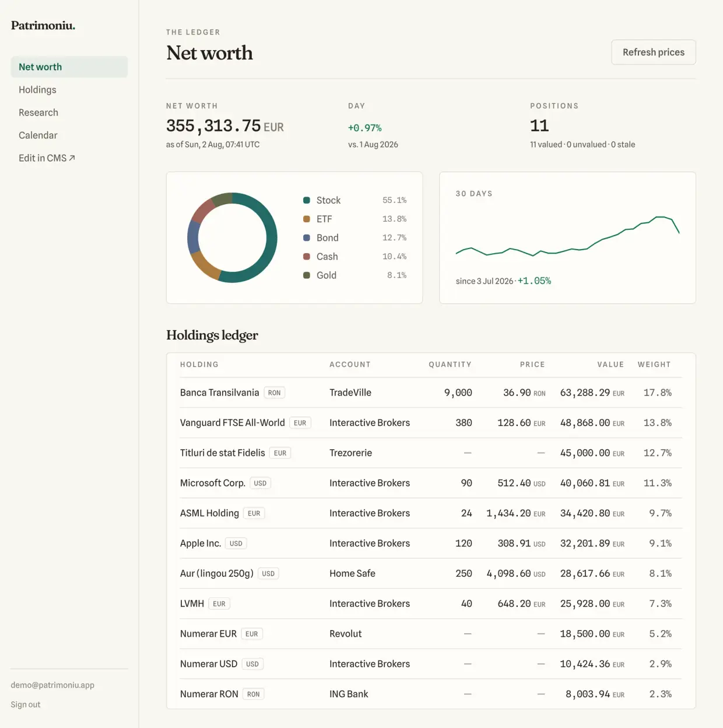Click the +0.97% day change value
Image resolution: width=723 pixels, height=728 pixels.
tap(364, 128)
